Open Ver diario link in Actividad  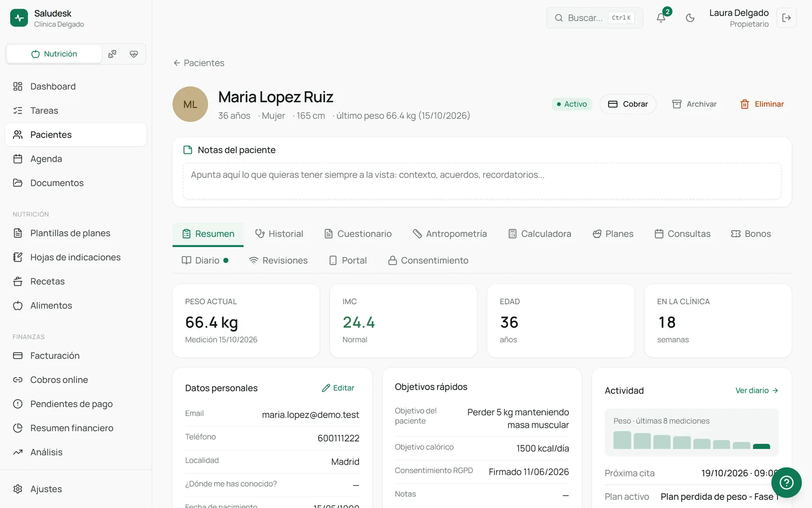(757, 391)
